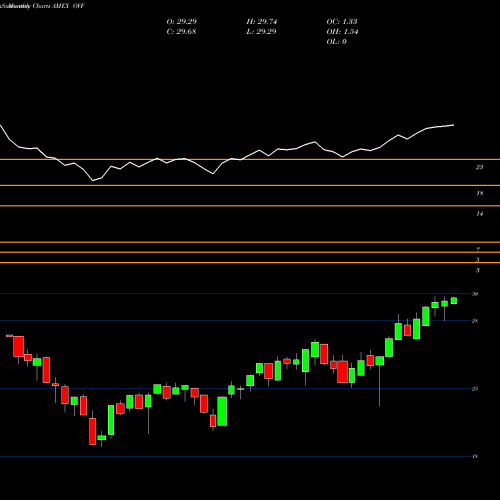Click the OL: 0 reading
Screen dimensions: 500x500
point(336,41)
